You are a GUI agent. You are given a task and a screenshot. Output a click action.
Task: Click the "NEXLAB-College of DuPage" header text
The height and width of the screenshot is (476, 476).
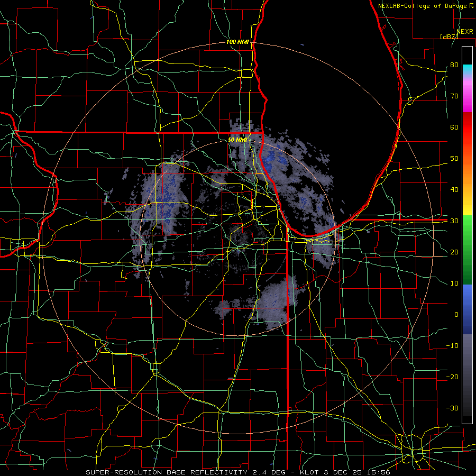[x=422, y=6]
